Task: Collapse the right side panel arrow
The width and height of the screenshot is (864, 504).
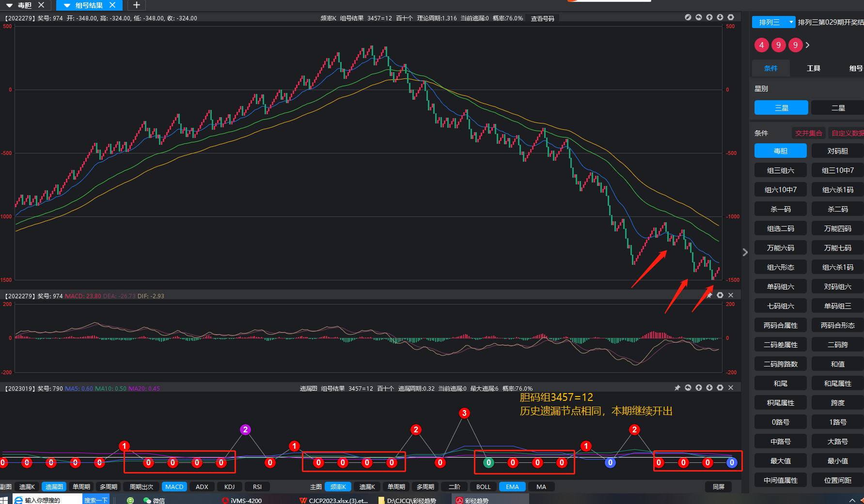Action: coord(745,252)
